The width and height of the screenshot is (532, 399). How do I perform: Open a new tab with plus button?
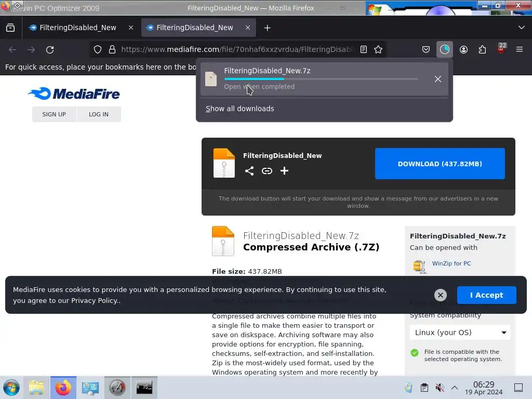[268, 28]
